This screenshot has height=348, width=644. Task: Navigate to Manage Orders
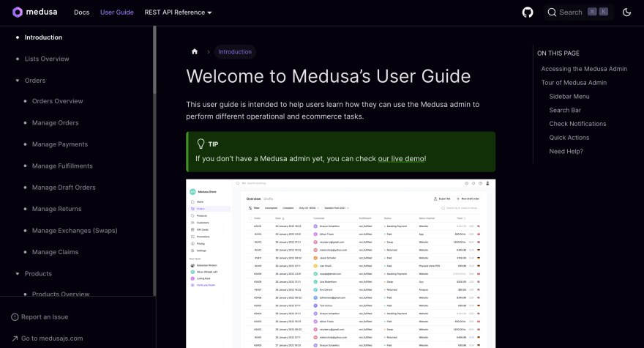tap(56, 123)
